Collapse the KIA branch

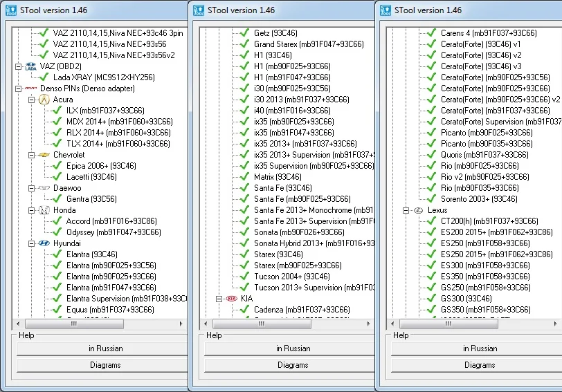click(x=219, y=299)
